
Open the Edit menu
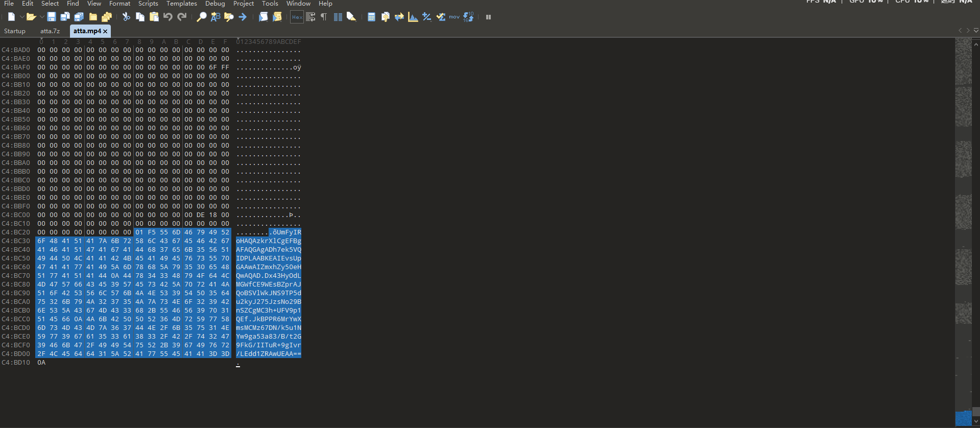pos(28,4)
